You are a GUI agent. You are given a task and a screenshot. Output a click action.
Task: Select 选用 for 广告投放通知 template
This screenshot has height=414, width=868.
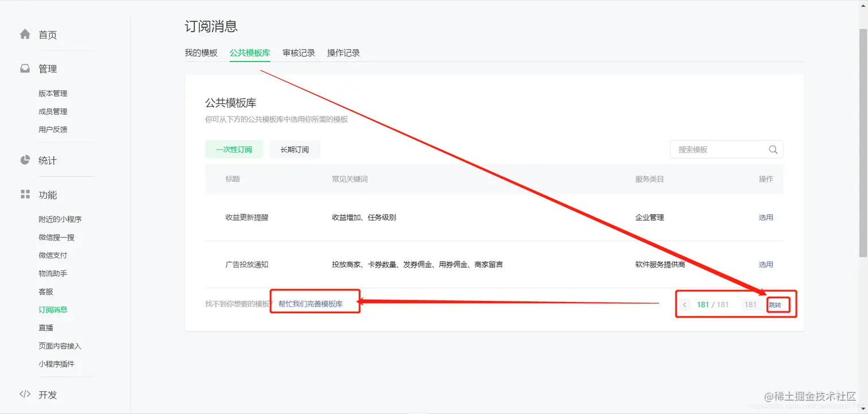[766, 264]
